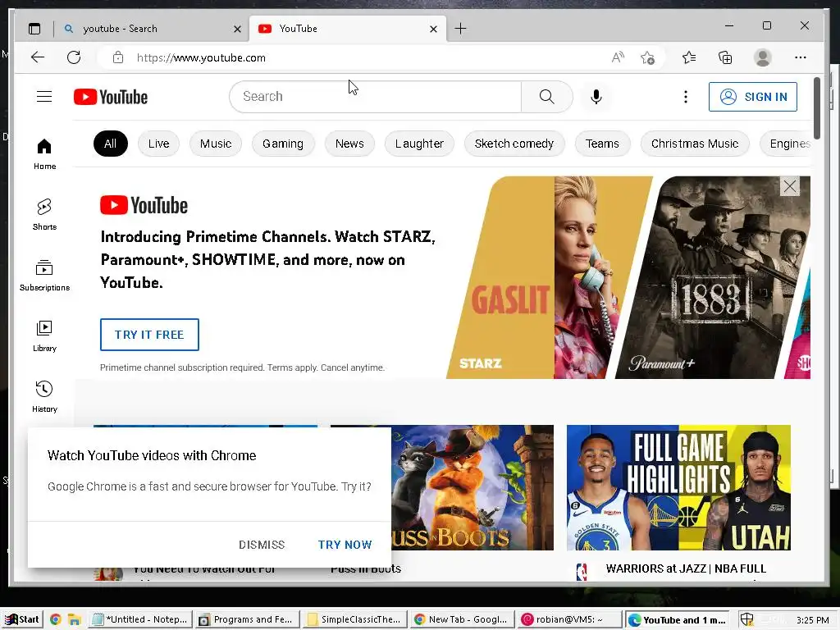Switch to SimpleClassicTheme taskbar window
The height and width of the screenshot is (630, 840).
tap(354, 619)
